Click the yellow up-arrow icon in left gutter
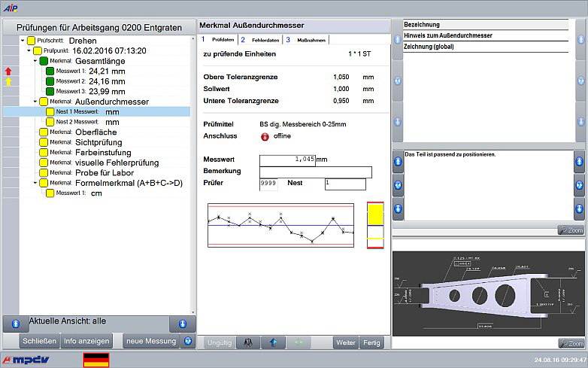The height and width of the screenshot is (368, 588). 8,81
